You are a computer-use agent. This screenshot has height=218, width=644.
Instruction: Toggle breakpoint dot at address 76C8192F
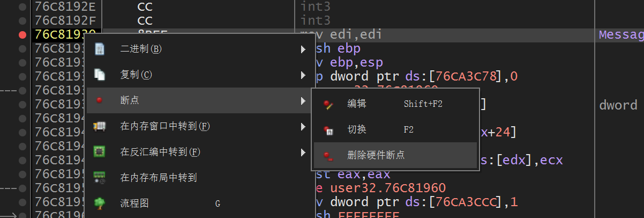click(x=22, y=21)
